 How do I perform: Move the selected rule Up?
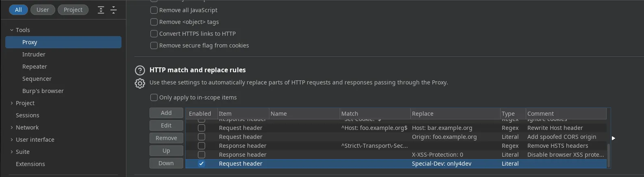coord(166,151)
